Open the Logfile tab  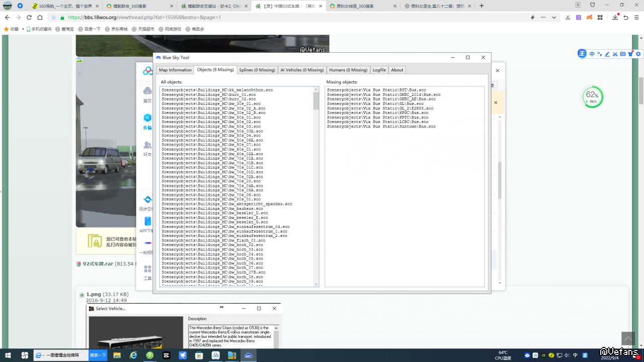379,70
